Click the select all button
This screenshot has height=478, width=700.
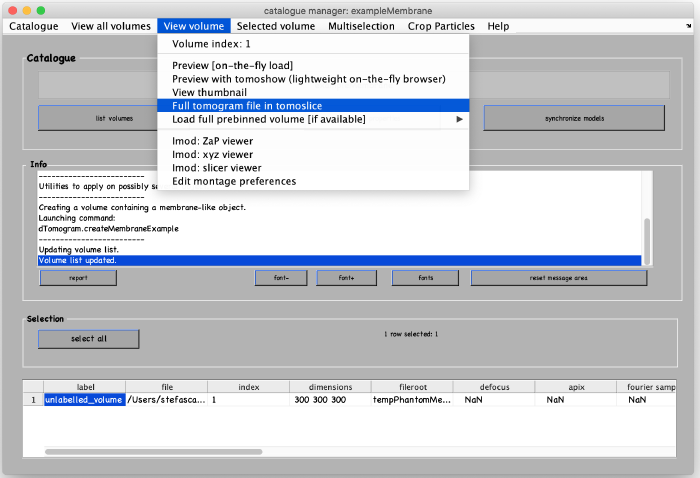pyautogui.click(x=88, y=339)
